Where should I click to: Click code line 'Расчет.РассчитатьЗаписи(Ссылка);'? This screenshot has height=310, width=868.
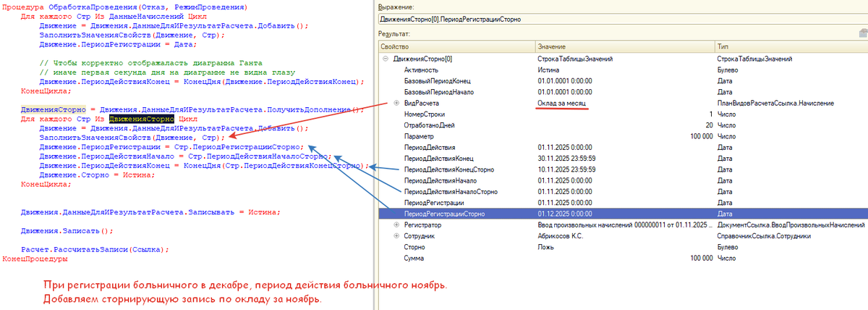pyautogui.click(x=94, y=250)
